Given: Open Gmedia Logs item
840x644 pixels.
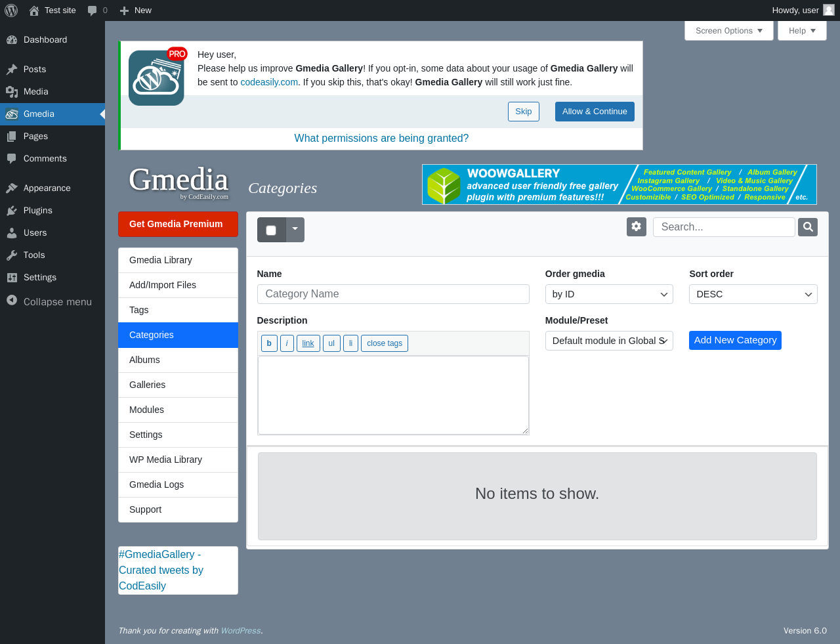Looking at the screenshot, I should [x=178, y=484].
